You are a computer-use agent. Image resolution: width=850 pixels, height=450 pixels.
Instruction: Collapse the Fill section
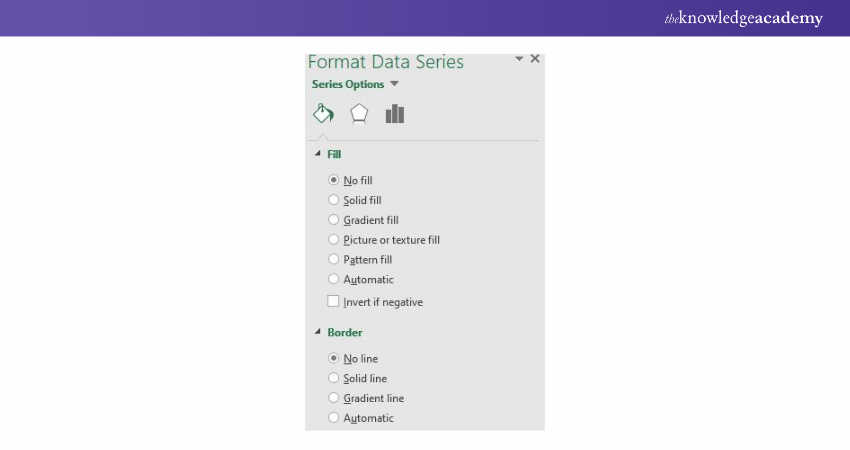click(319, 154)
